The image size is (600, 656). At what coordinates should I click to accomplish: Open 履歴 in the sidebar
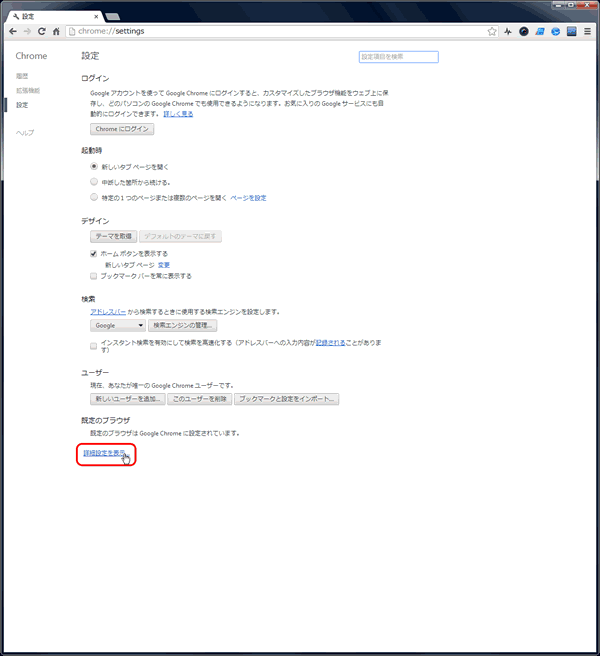[22, 76]
